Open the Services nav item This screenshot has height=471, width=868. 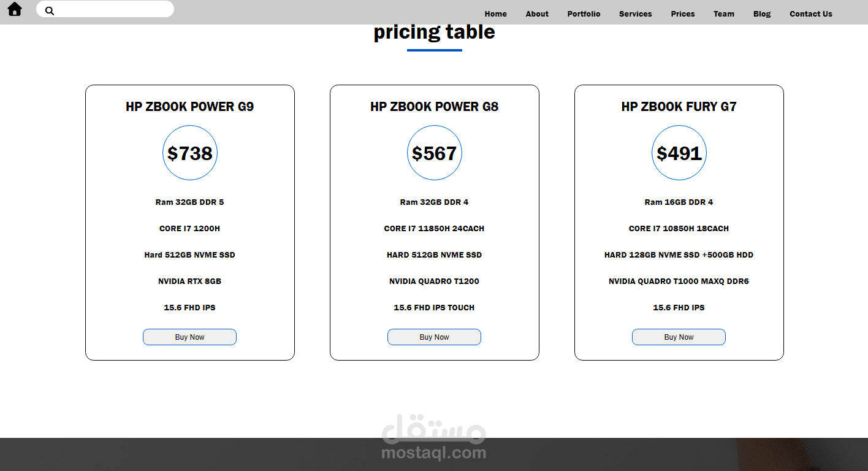(635, 14)
